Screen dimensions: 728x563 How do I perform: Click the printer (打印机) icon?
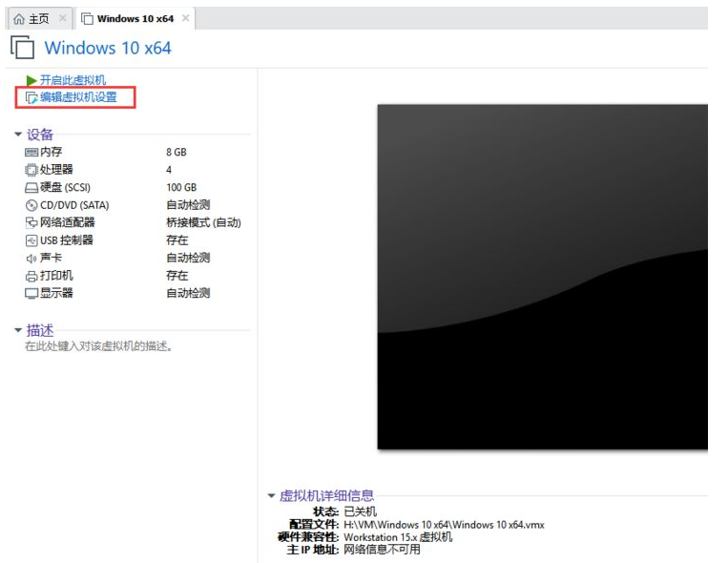point(31,276)
